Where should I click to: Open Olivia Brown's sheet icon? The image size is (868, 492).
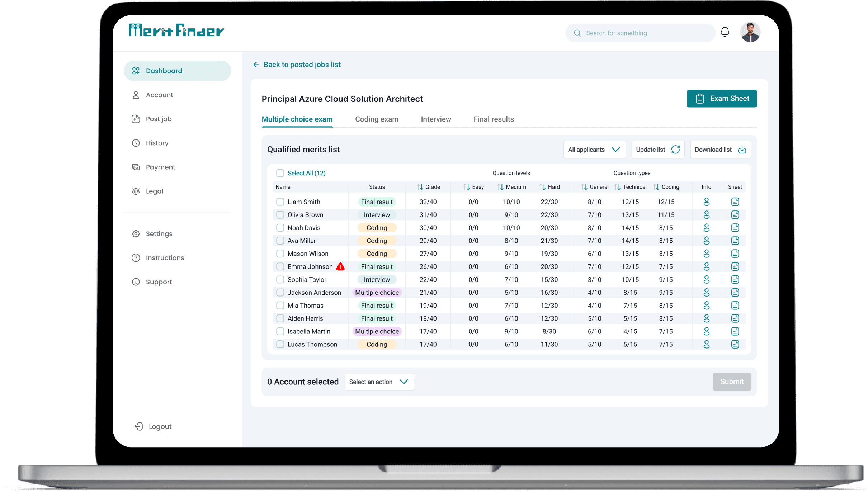pyautogui.click(x=735, y=215)
